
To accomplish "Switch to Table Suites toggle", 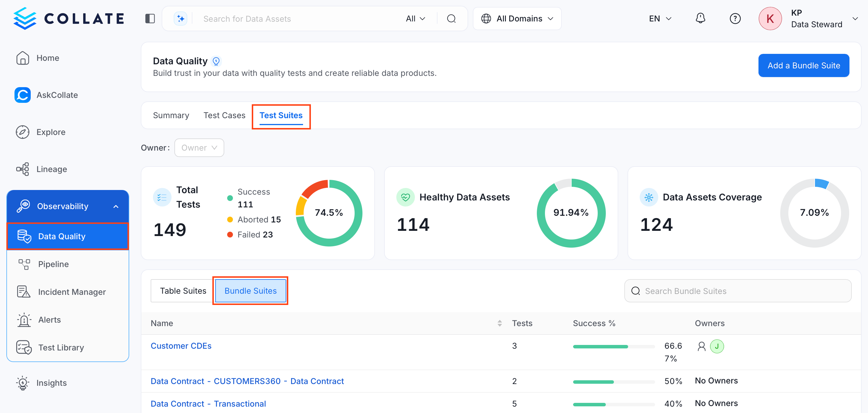I will tap(183, 291).
